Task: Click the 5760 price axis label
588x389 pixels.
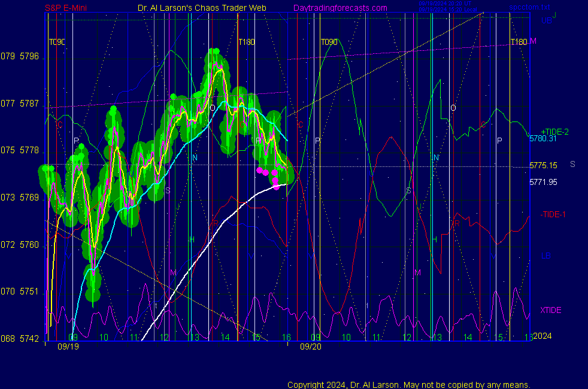Action: click(29, 245)
